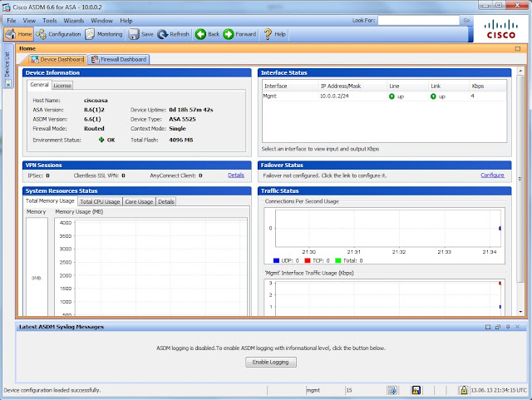Click the Look For search field
Screen dimensions: 532x400
point(418,21)
